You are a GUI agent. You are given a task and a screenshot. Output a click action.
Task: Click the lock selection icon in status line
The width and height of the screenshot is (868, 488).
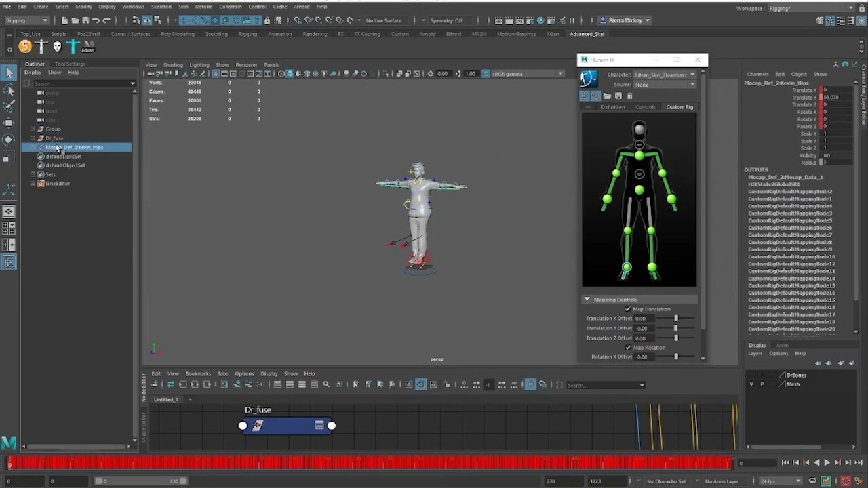click(267, 20)
